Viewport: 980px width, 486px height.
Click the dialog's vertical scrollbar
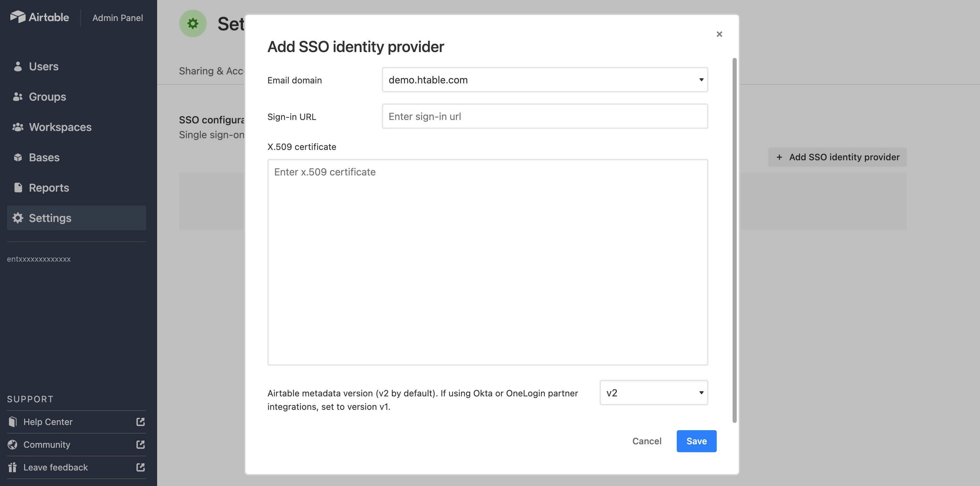pyautogui.click(x=735, y=240)
